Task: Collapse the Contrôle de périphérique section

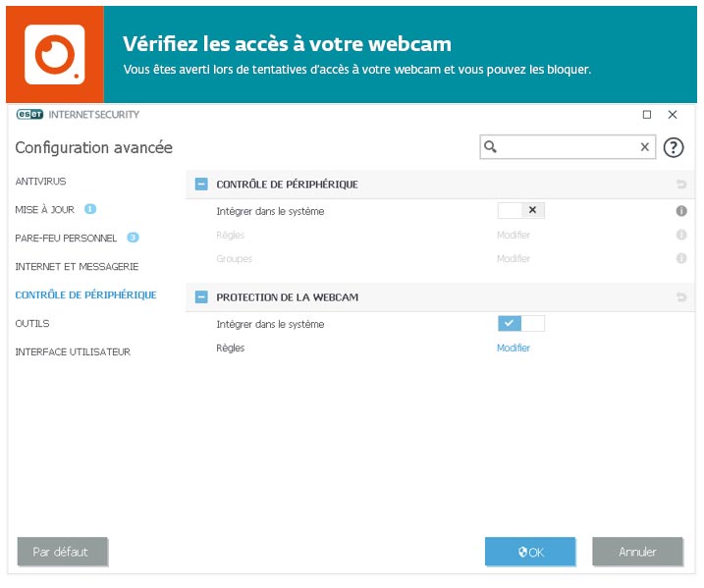Action: pos(201,185)
